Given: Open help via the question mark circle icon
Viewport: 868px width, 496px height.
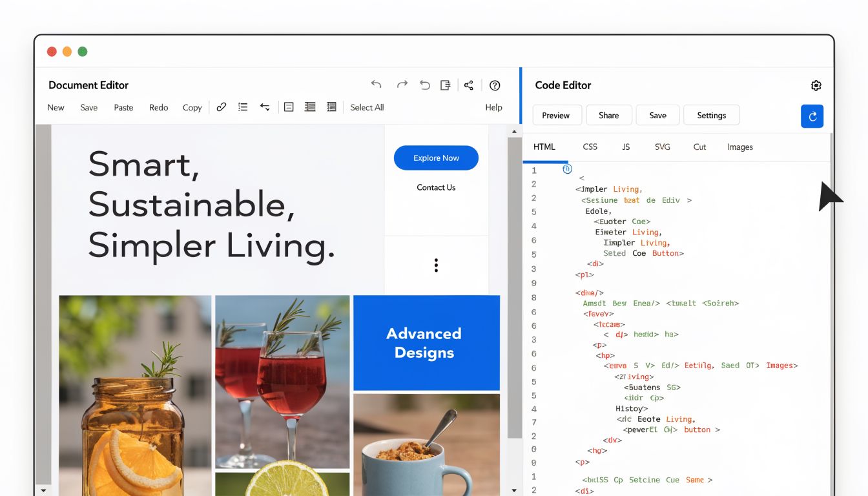Looking at the screenshot, I should click(495, 85).
